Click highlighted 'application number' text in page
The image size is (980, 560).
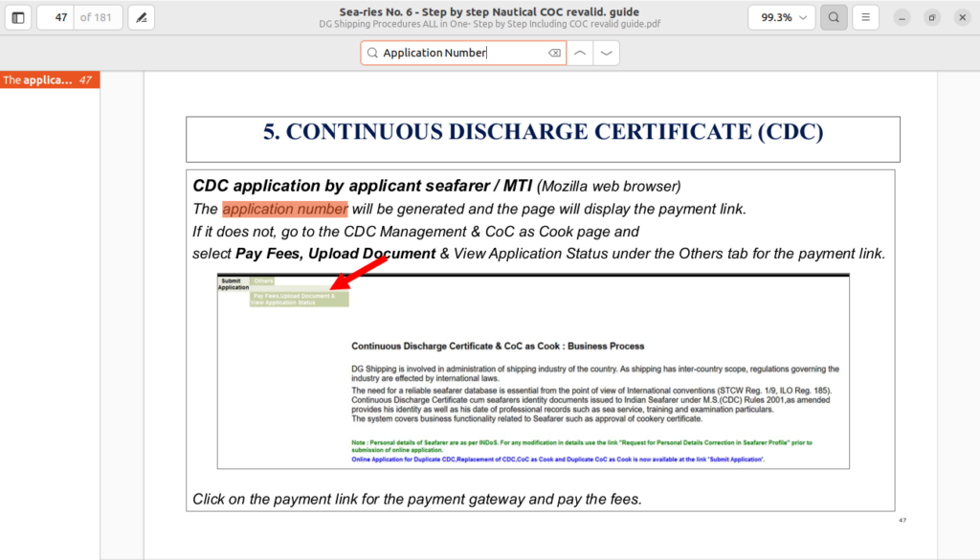click(x=284, y=209)
